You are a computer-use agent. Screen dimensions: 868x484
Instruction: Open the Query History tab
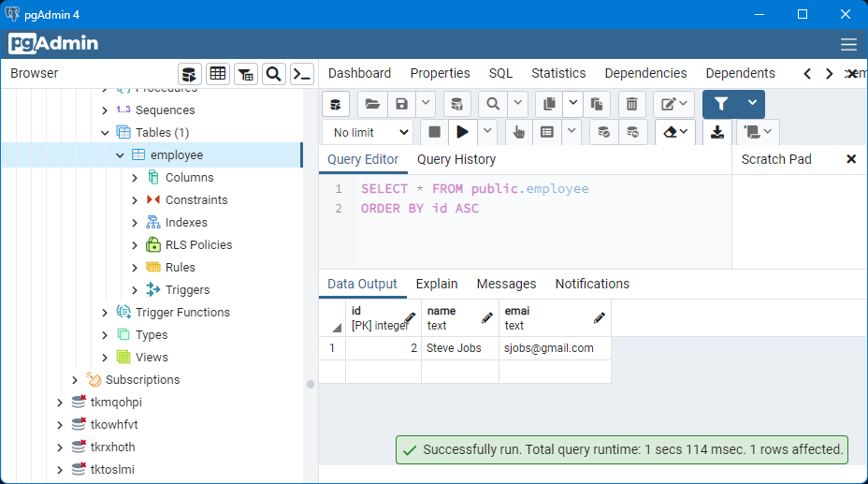(x=456, y=159)
